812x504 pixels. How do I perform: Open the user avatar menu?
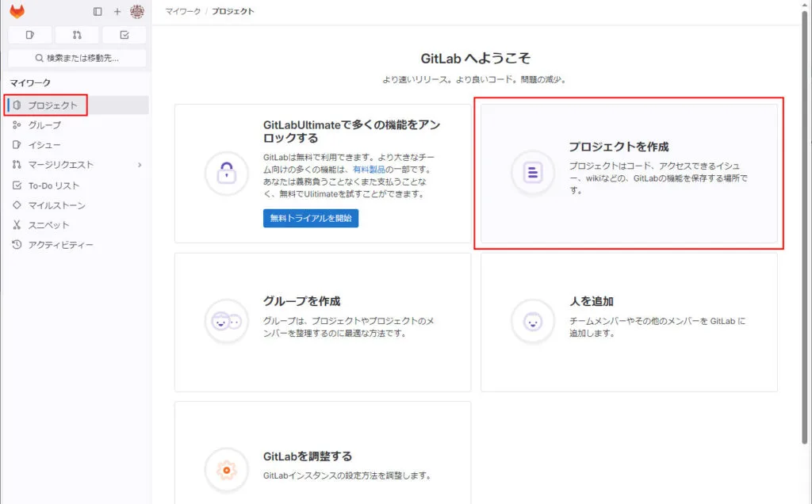[137, 12]
